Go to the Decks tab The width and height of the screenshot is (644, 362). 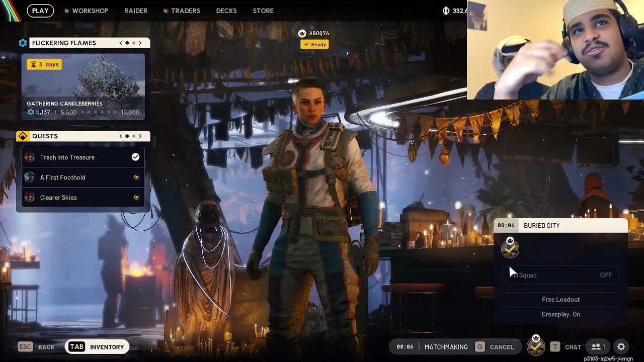coord(226,11)
